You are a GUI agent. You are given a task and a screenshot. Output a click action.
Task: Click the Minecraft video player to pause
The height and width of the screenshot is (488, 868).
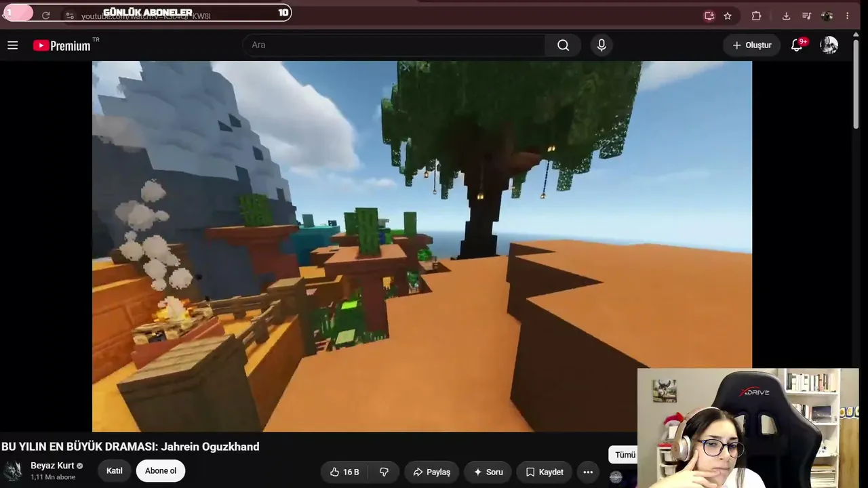pyautogui.click(x=422, y=246)
